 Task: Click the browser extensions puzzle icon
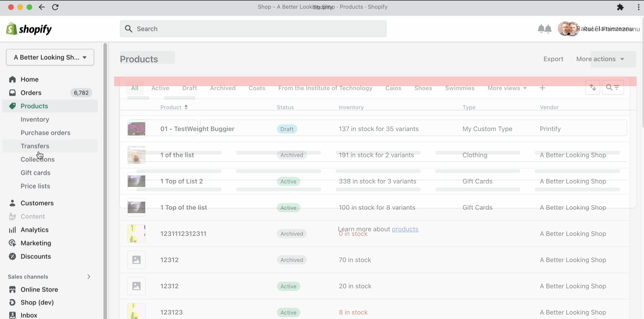pyautogui.click(x=620, y=7)
